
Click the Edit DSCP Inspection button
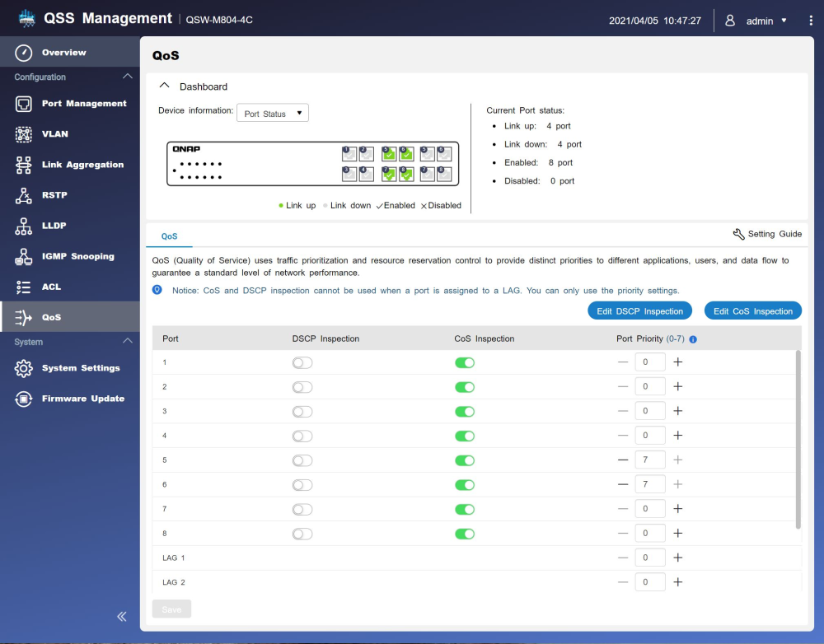click(640, 311)
